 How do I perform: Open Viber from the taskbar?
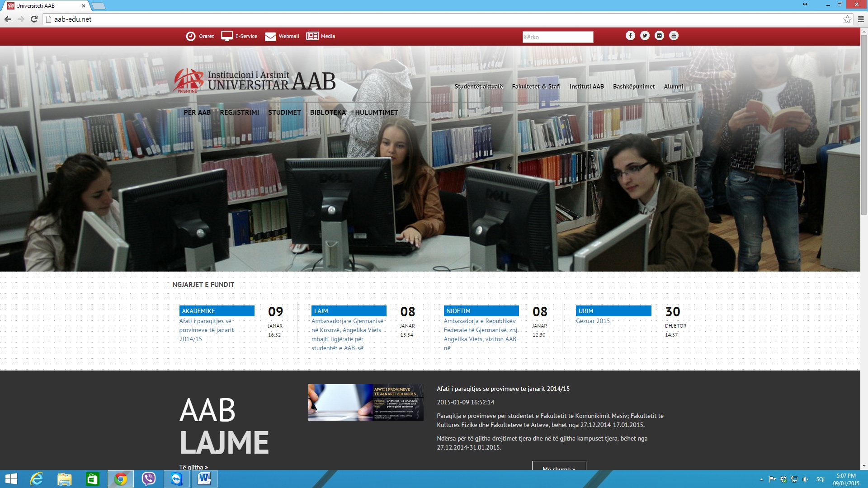click(x=149, y=479)
